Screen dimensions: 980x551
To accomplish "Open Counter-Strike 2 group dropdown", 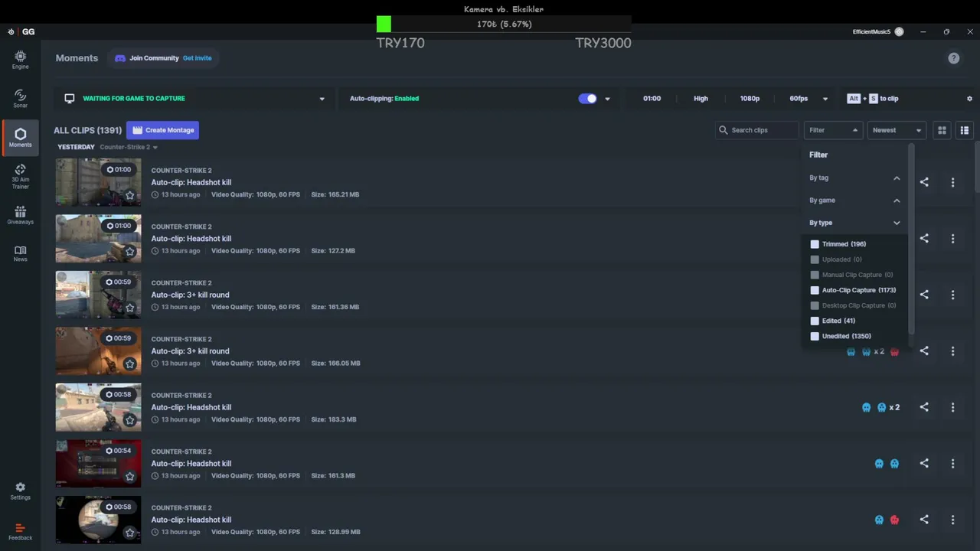I will (129, 147).
